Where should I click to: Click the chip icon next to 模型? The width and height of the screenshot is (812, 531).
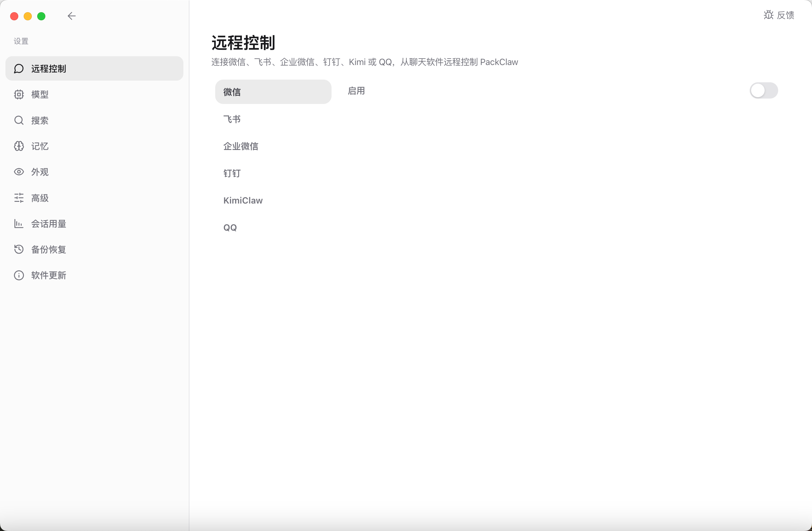coord(19,94)
